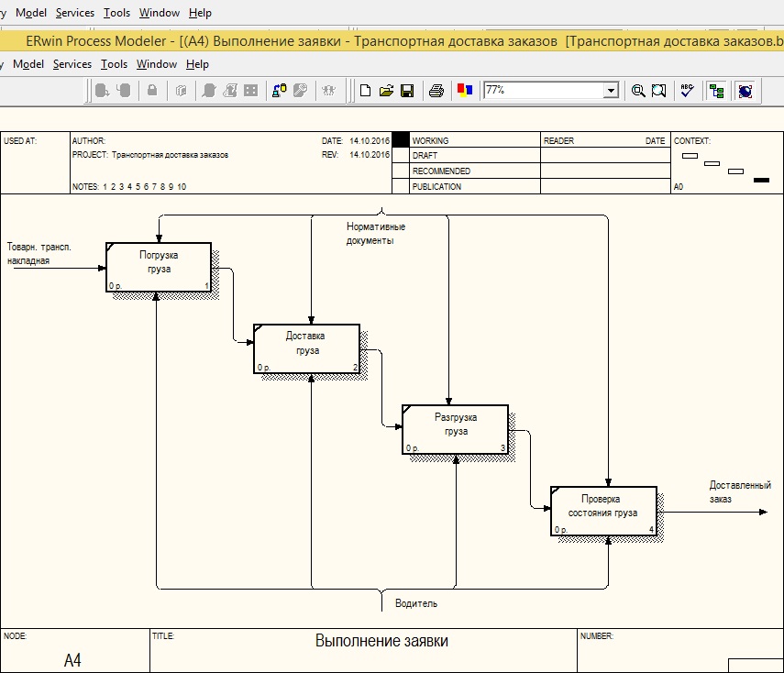Image resolution: width=784 pixels, height=673 pixels.
Task: Open Tools menu under the ERwin title bar
Action: pos(114,64)
